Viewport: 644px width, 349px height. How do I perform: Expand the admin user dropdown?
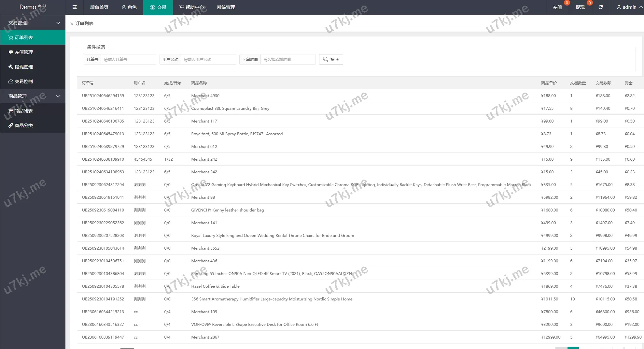tap(629, 7)
